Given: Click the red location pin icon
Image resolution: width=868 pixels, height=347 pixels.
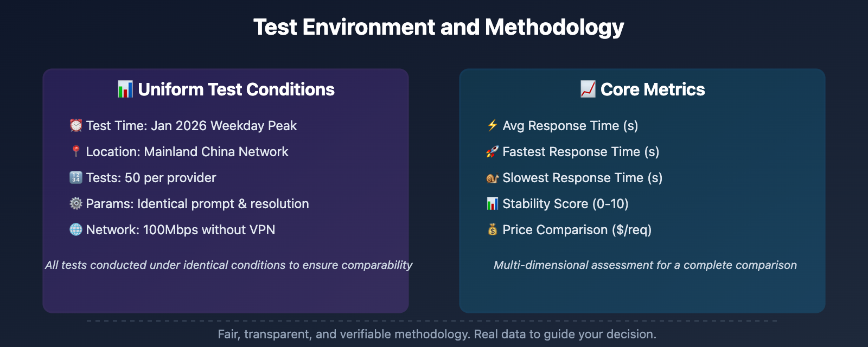Looking at the screenshot, I should coord(76,152).
